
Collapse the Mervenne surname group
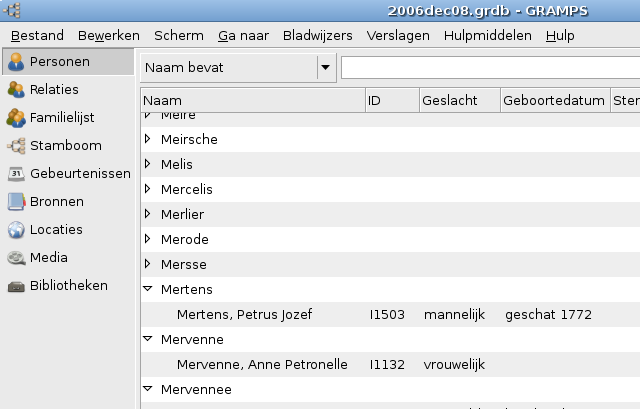[x=148, y=340]
